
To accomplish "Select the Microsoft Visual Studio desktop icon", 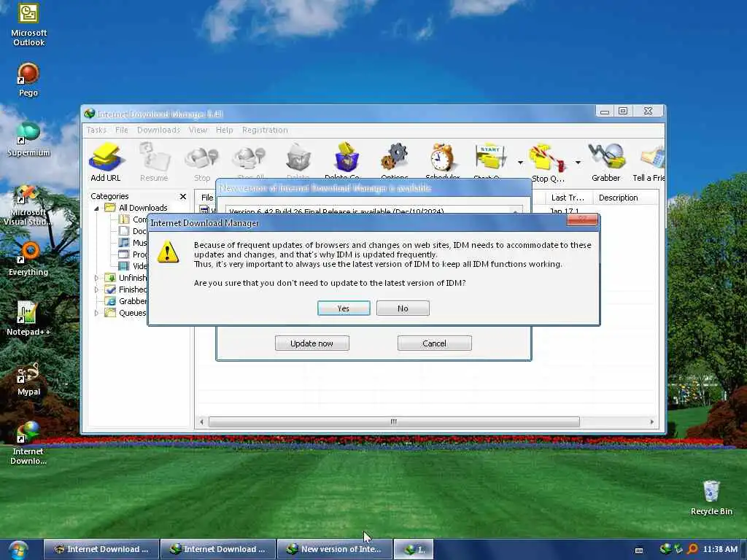I will (28, 206).
